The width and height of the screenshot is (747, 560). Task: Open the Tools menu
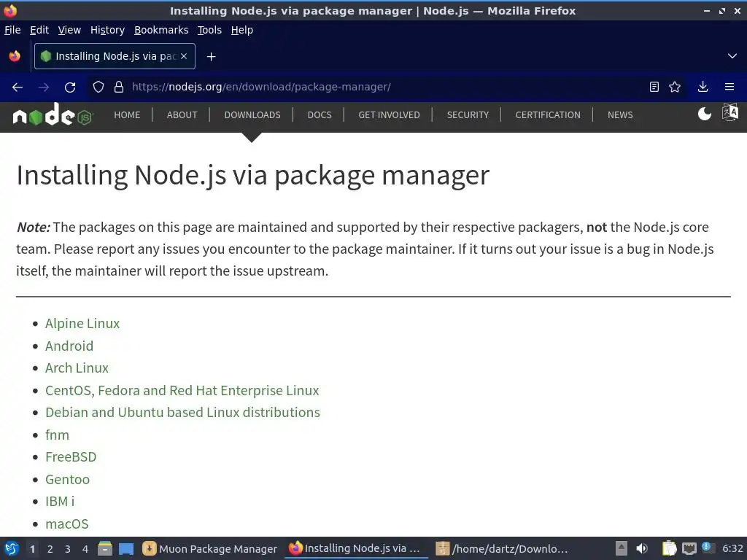coord(209,30)
